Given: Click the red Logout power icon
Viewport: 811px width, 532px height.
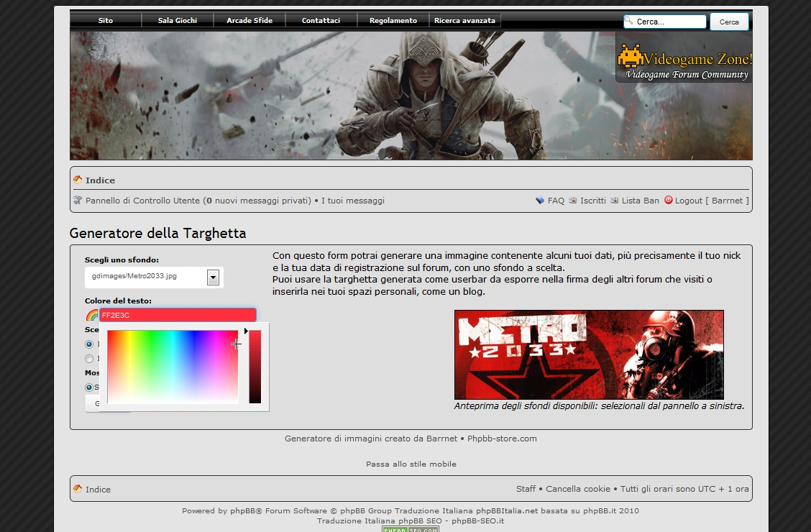Looking at the screenshot, I should tap(668, 200).
